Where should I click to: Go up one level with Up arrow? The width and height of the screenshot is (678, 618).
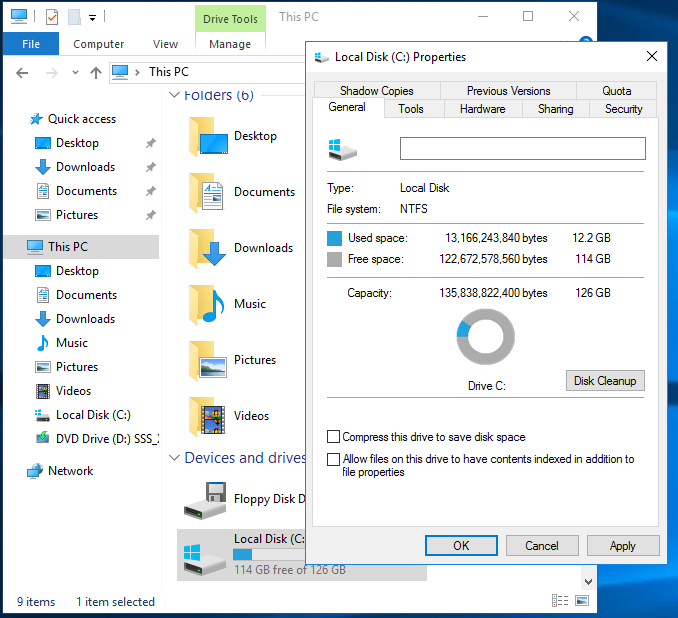96,73
